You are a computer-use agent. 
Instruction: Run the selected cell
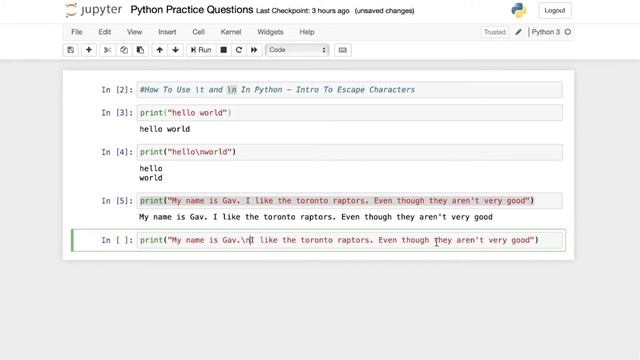pos(201,50)
